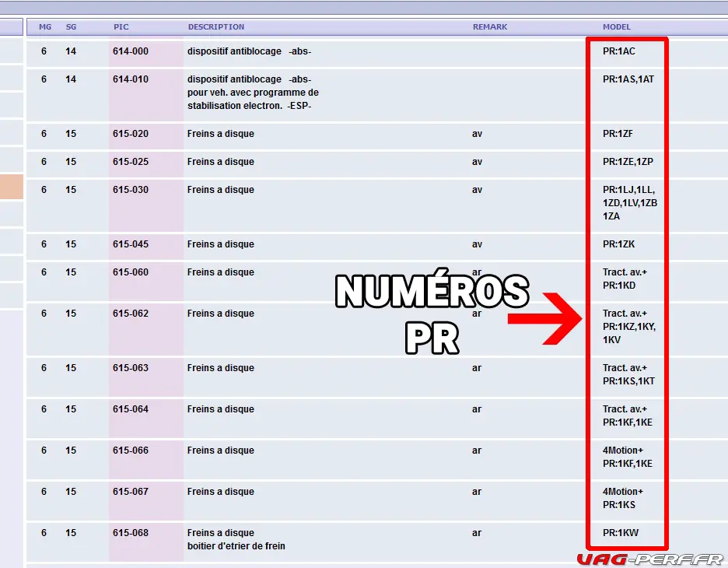This screenshot has height=568, width=728.
Task: Select PIC code 615-030
Action: pos(131,190)
